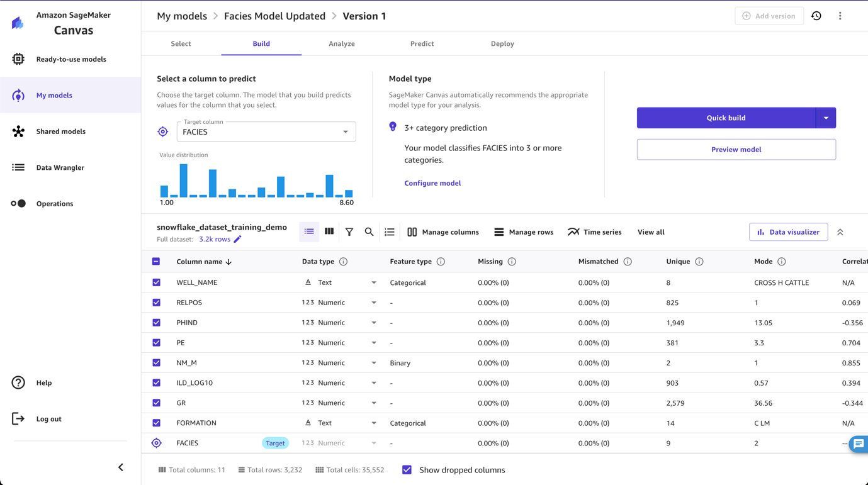Toggle Show dropped columns checkbox
Screen dimensions: 868x485
pos(407,470)
